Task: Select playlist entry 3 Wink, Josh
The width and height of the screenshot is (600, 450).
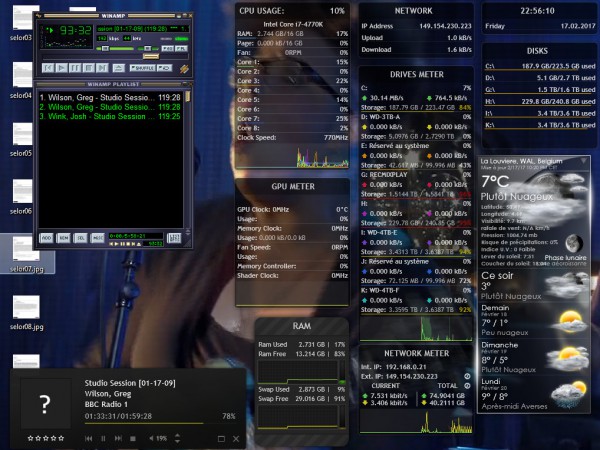Action: (110, 116)
